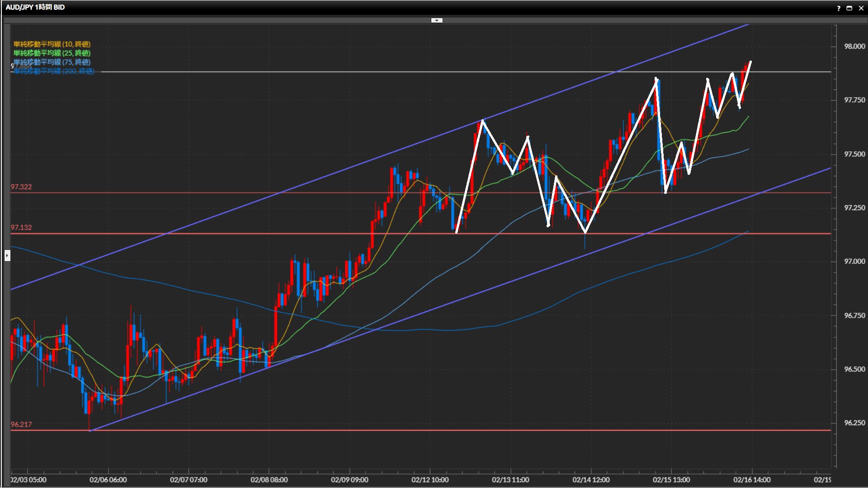
Task: Expand the left side panel arrow
Action: [x=7, y=256]
